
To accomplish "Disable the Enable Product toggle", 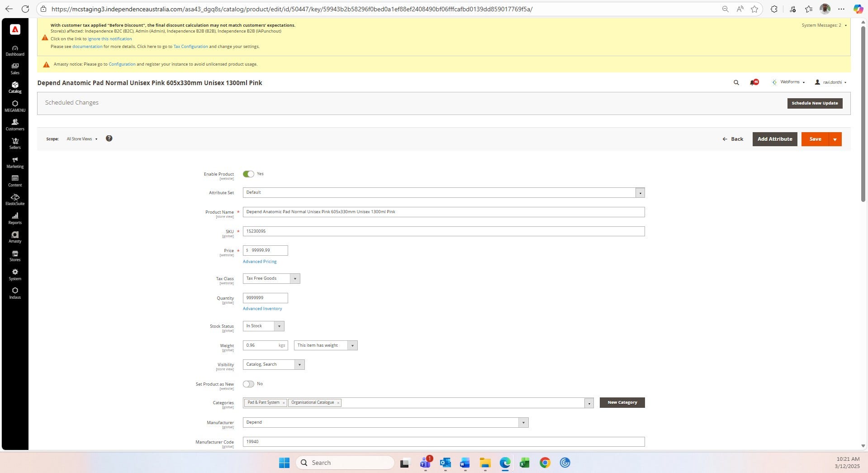I will coord(248,174).
